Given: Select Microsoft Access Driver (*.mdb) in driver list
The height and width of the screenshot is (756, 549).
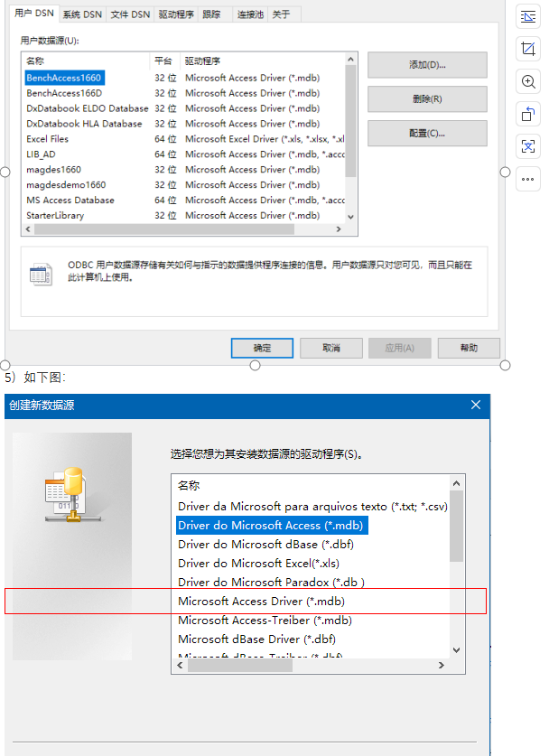Looking at the screenshot, I should point(262,602).
